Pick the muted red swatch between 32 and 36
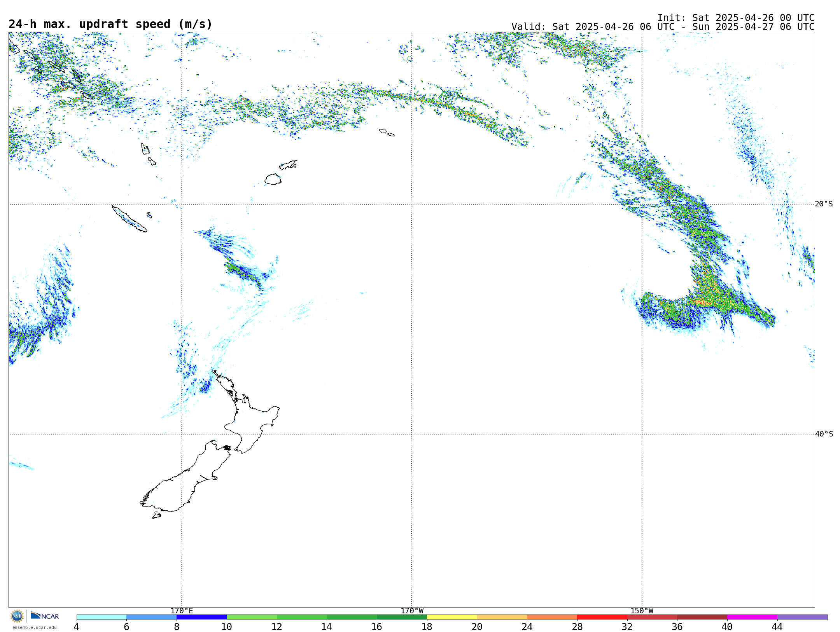840x632 pixels. 652,617
